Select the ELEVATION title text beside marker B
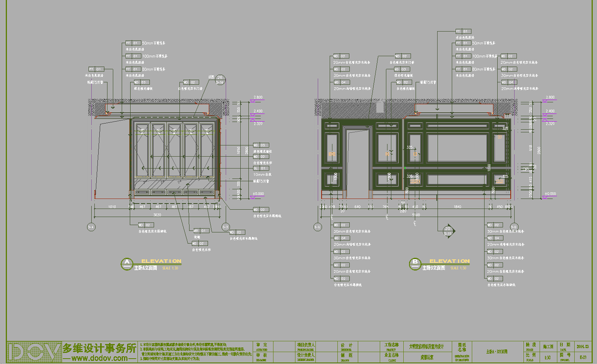The image size is (597, 364). click(449, 261)
